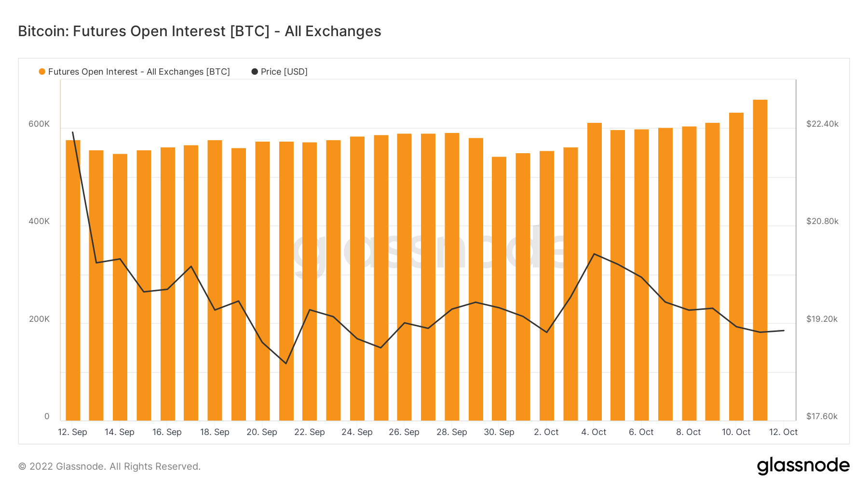The height and width of the screenshot is (488, 868).
Task: Click the chart title Bitcoin: Futures Open Interest
Action: click(x=199, y=31)
